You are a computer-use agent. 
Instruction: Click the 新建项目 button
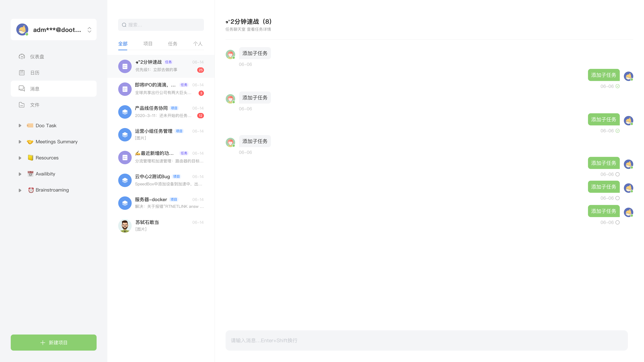tap(53, 343)
